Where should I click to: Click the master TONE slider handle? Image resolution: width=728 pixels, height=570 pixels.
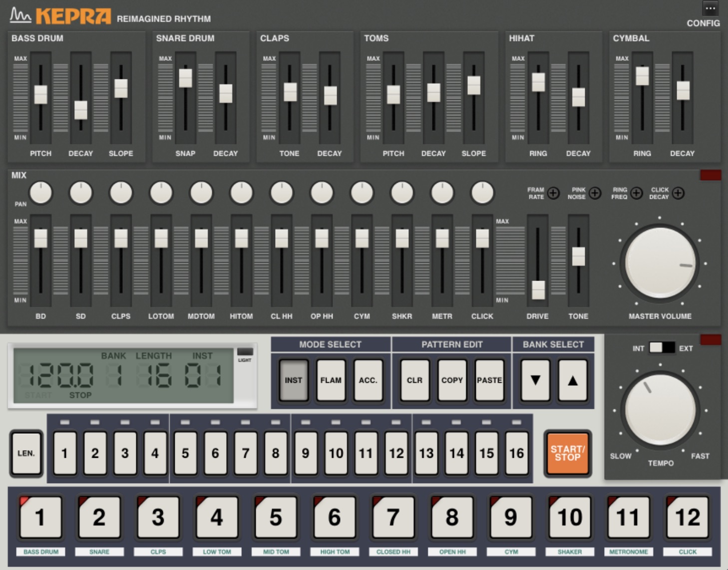pos(578,257)
